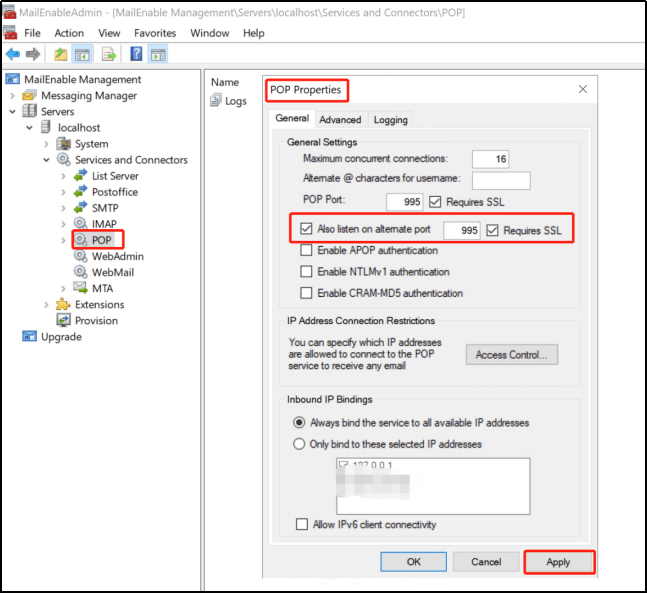Open the Favorites menu
The width and height of the screenshot is (647, 593).
(x=155, y=33)
